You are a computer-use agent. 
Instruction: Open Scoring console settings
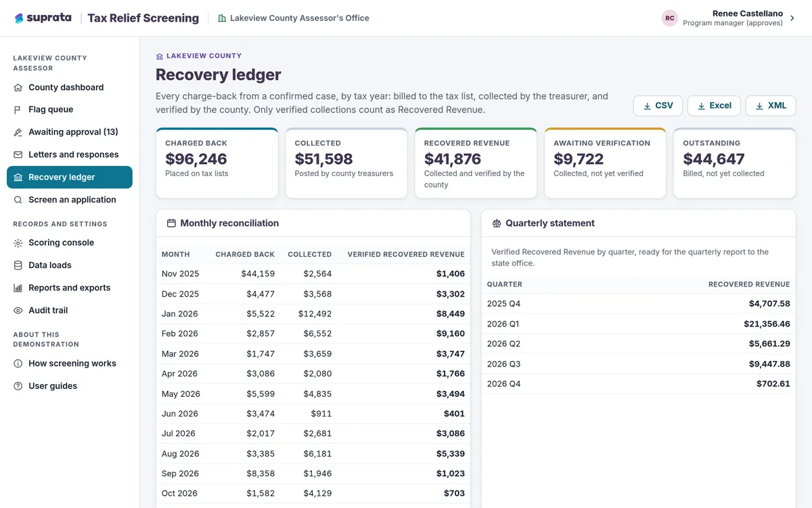pyautogui.click(x=70, y=242)
